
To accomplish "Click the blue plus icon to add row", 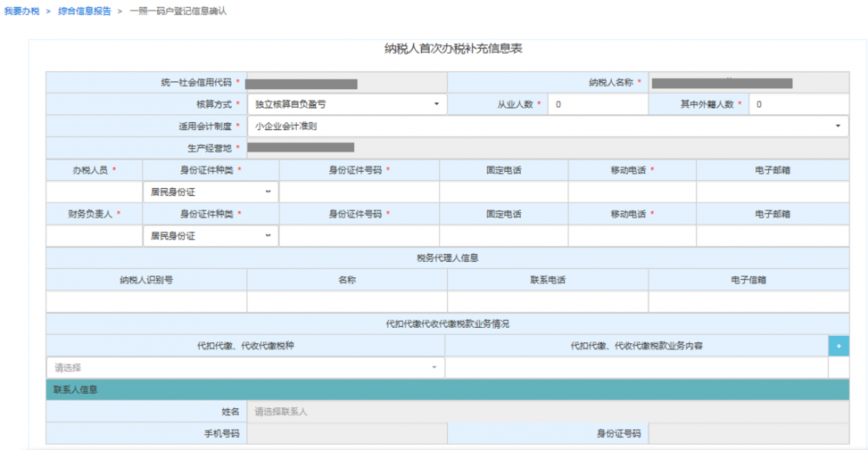I will pyautogui.click(x=838, y=345).
